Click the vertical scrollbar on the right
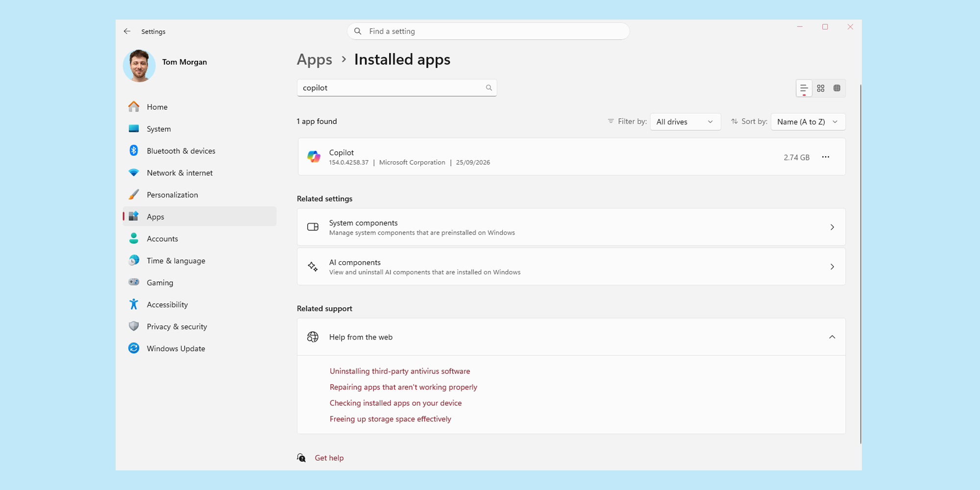This screenshot has height=490, width=980. [860, 265]
